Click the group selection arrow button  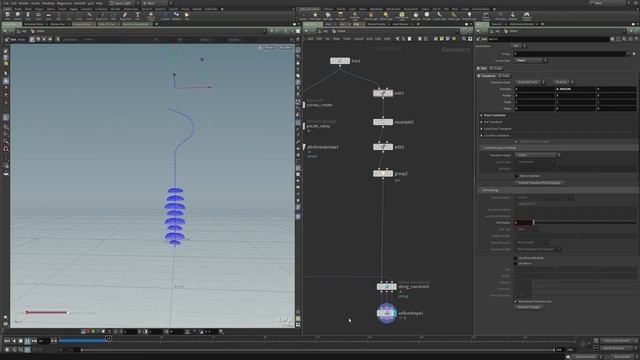pyautogui.click(x=634, y=53)
